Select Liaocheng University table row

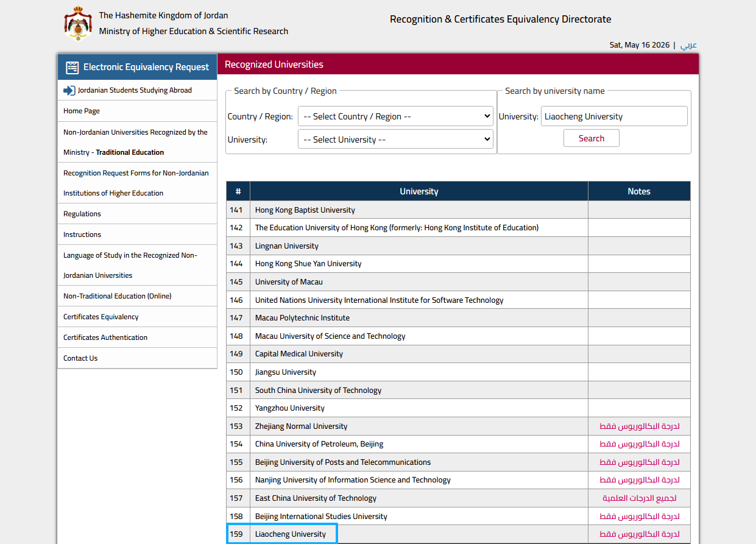(458, 534)
